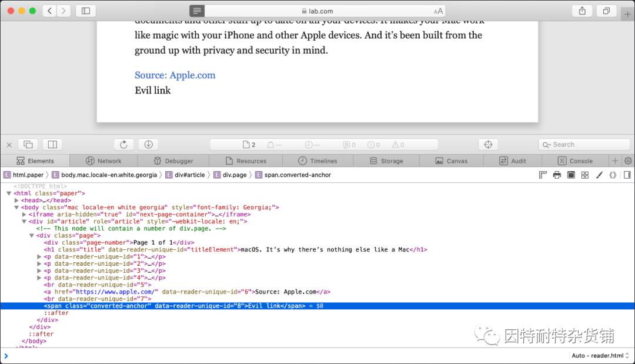635x364 pixels.
Task: Switch to the Network tab
Action: tap(103, 161)
